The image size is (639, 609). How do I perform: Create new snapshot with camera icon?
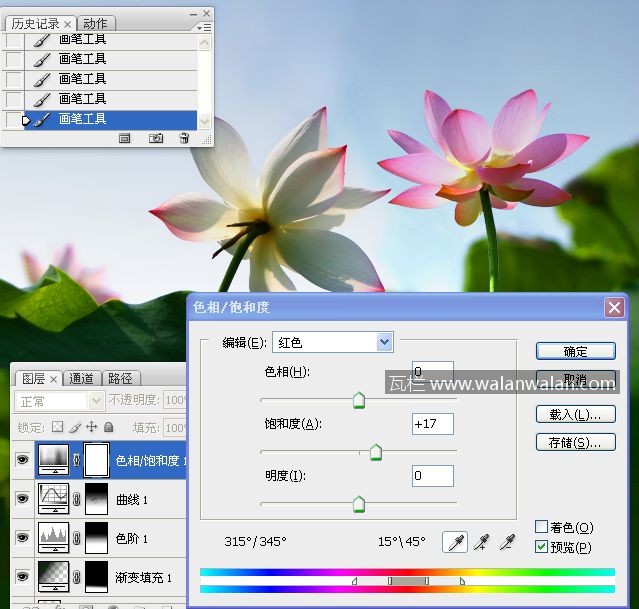(156, 138)
